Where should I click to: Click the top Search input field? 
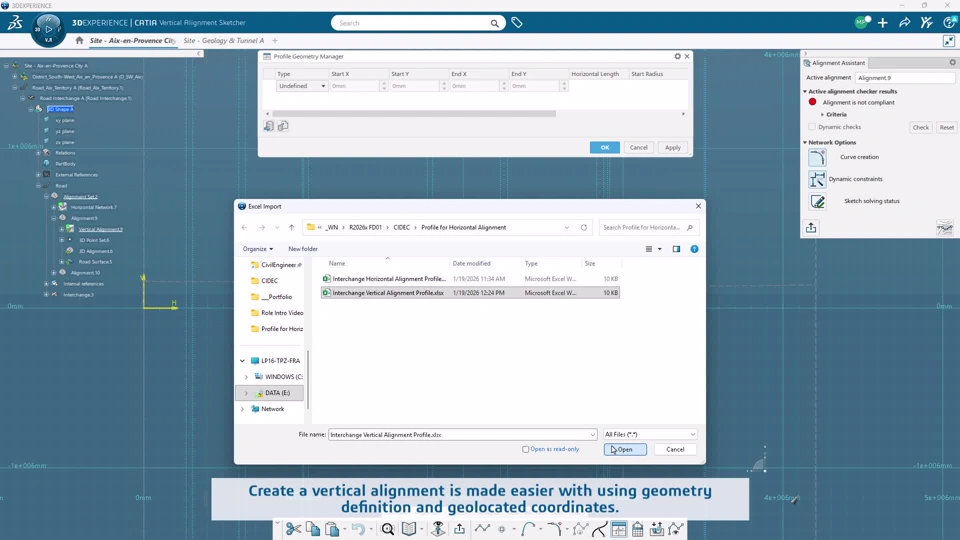[413, 23]
